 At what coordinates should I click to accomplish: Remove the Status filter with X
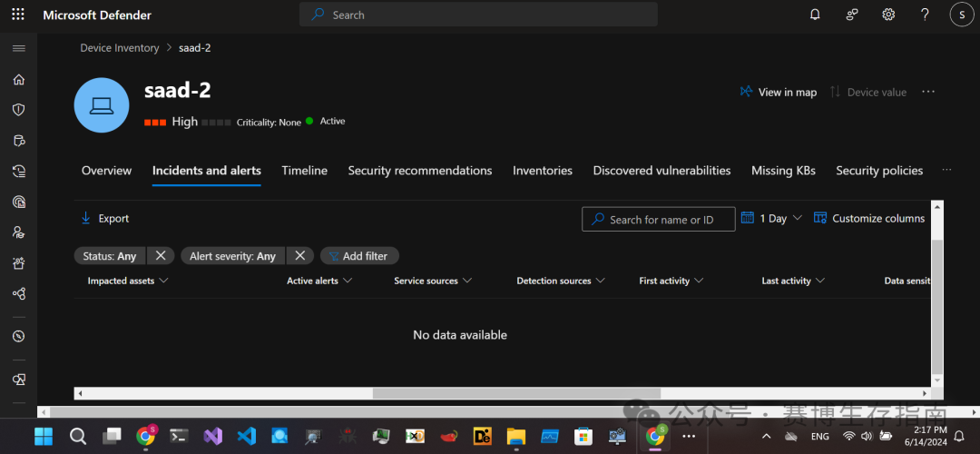161,256
